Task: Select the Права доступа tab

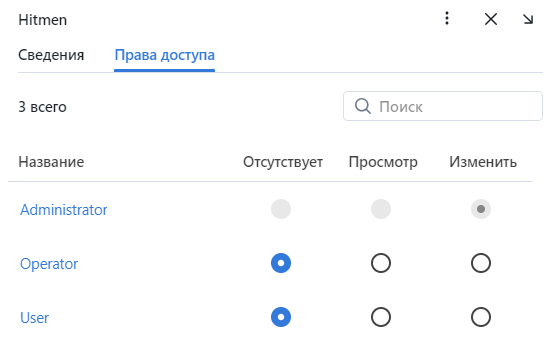Action: tap(165, 55)
